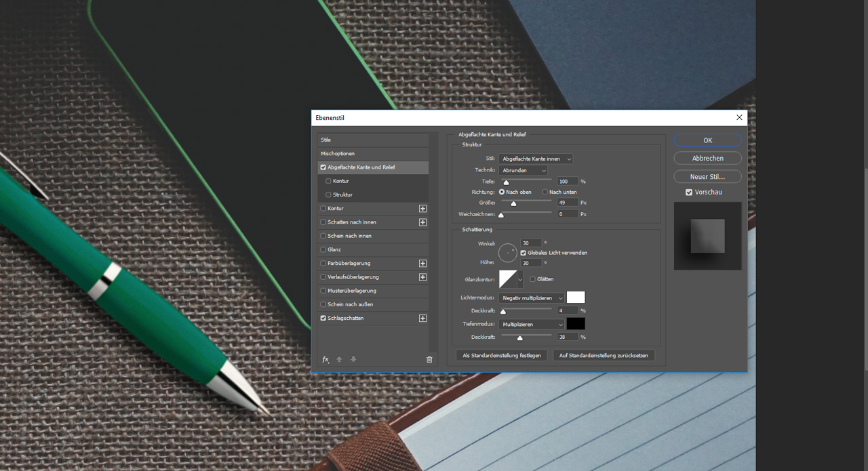Click plus icon beside Schlagschatten
The height and width of the screenshot is (471, 868).
(422, 319)
